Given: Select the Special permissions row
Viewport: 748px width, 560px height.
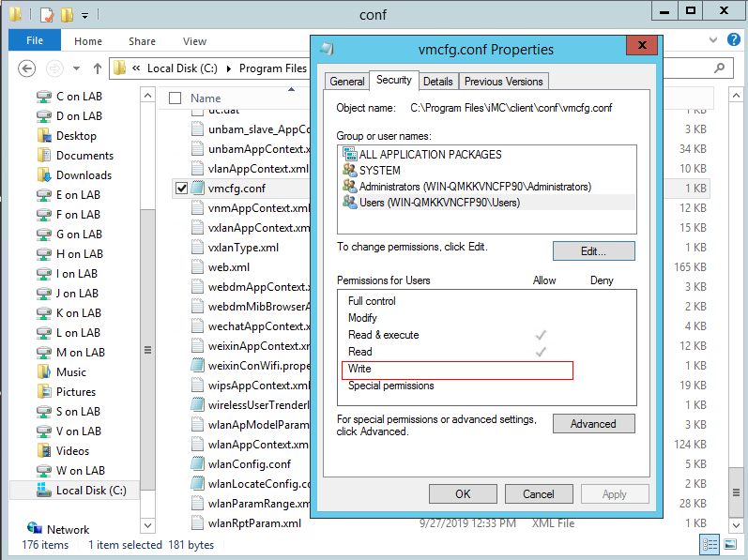Looking at the screenshot, I should (486, 386).
